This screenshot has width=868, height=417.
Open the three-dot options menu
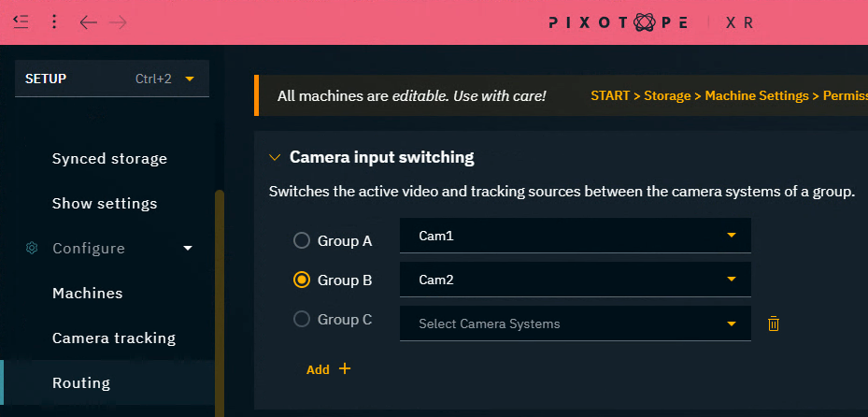54,22
